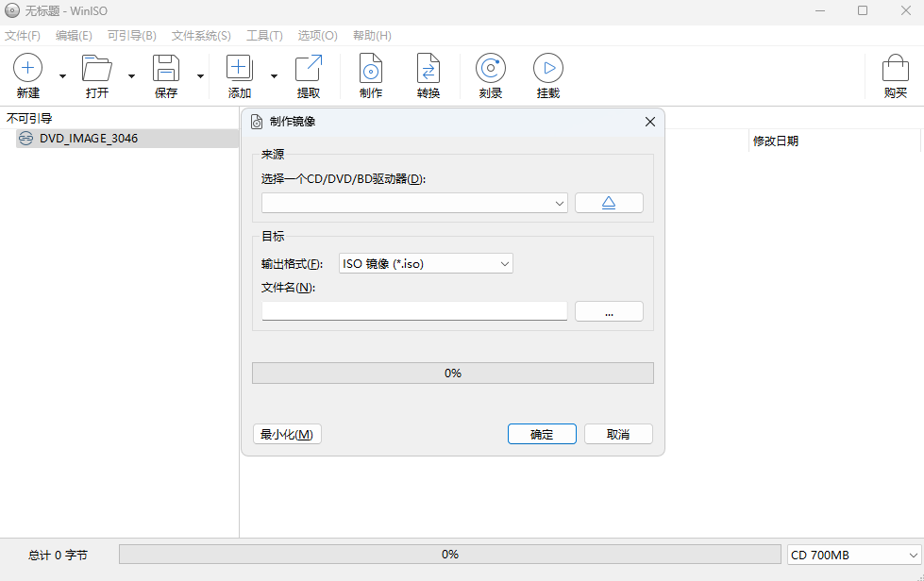The width and height of the screenshot is (924, 581).
Task: Burn a disc with 刻录
Action: [x=490, y=75]
